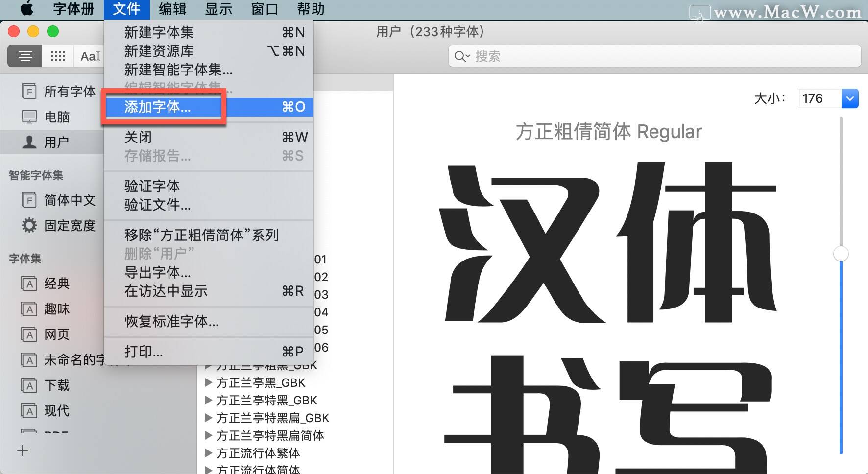Screen dimensions: 868x474
Task: Select the 方正兰亭特黑扁简体 font row
Action: pos(295,435)
